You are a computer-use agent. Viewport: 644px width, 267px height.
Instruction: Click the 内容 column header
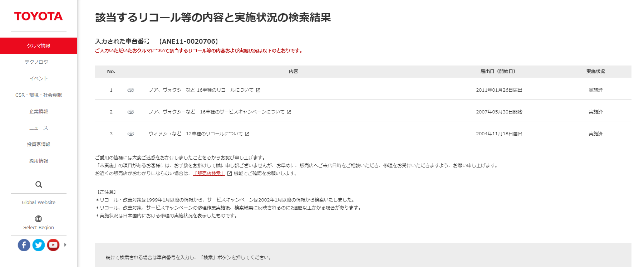tap(294, 72)
